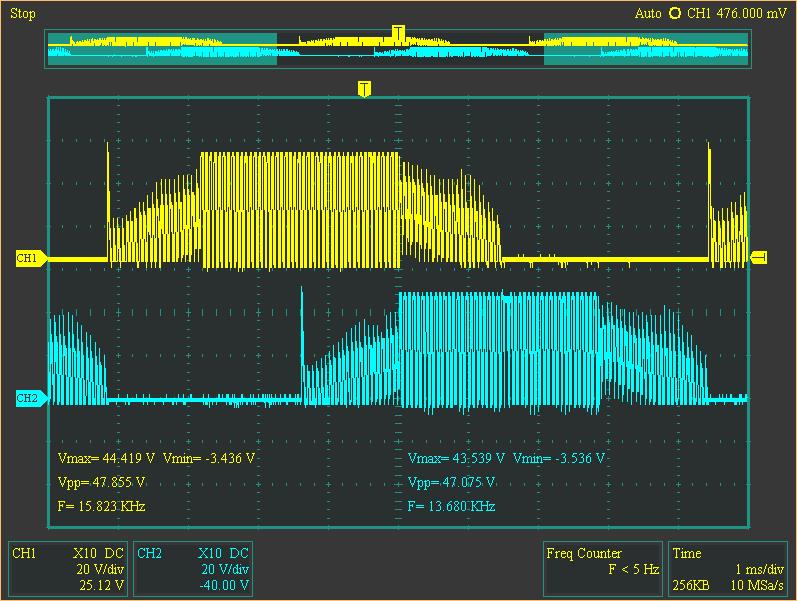Click the T marker in the overview strip
Screen dimensions: 797x601
click(x=398, y=34)
